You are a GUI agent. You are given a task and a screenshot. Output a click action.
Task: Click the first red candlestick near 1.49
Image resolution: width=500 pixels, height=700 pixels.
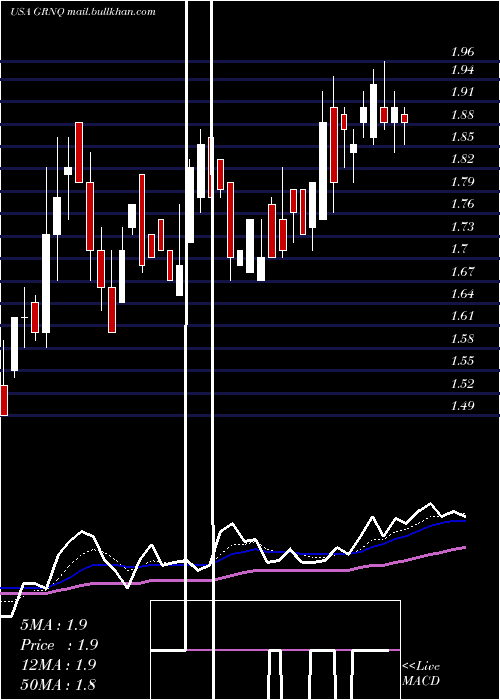pyautogui.click(x=4, y=400)
